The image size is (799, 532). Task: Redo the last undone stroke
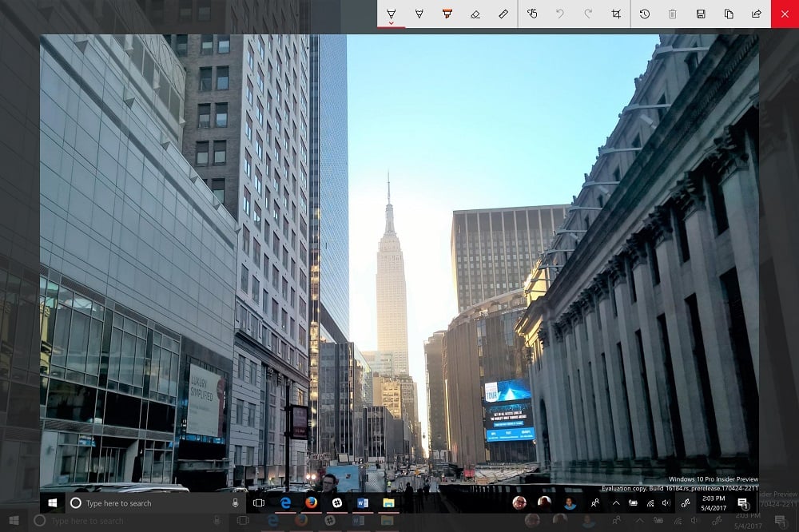(588, 14)
